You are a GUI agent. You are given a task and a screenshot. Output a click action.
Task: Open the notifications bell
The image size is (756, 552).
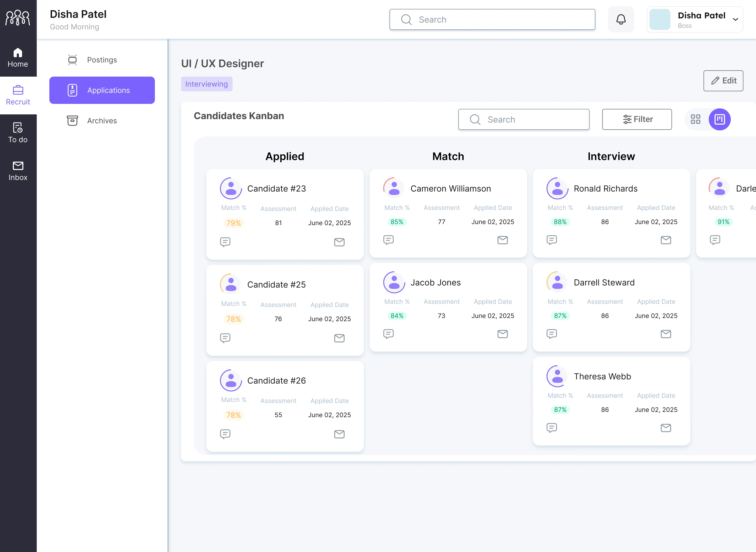(x=621, y=19)
